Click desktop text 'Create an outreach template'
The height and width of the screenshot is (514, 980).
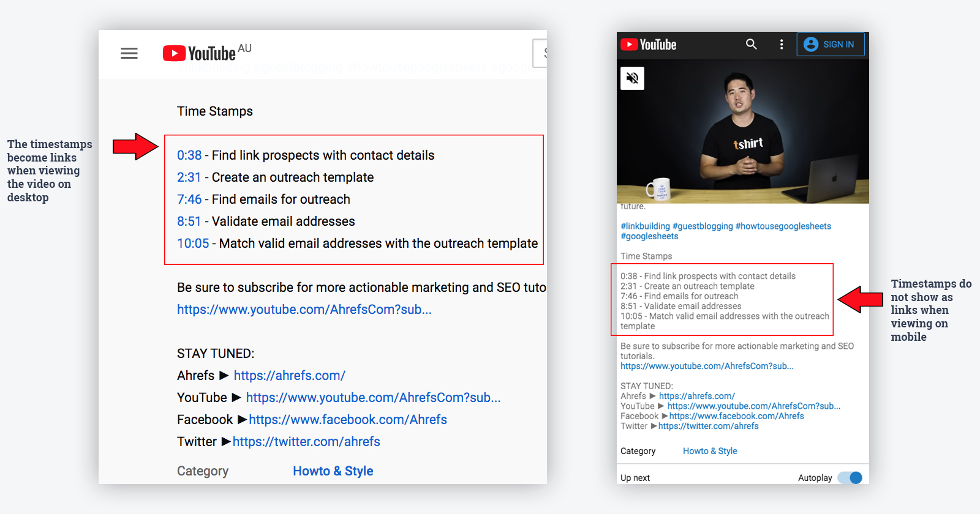click(x=293, y=177)
